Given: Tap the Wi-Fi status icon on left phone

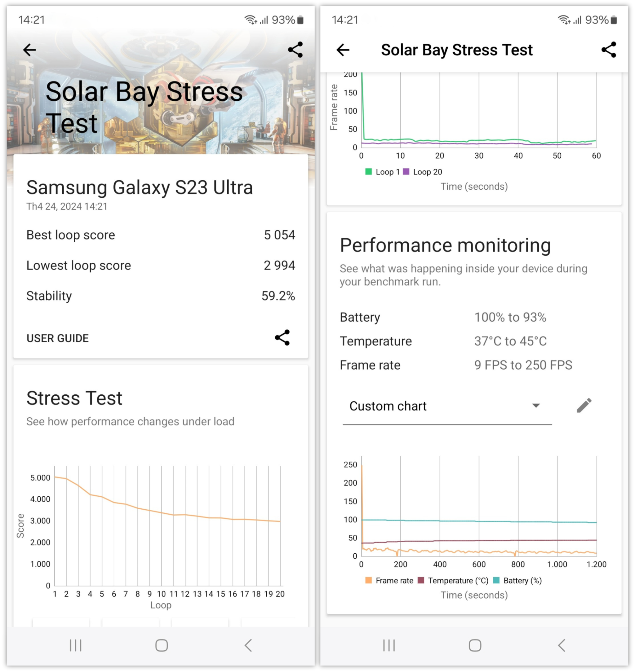Looking at the screenshot, I should pyautogui.click(x=251, y=20).
